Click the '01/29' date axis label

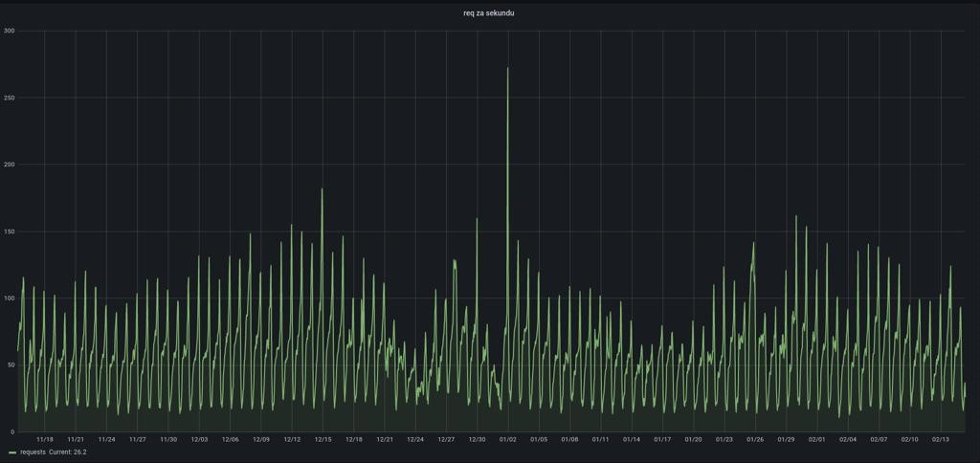coord(787,439)
